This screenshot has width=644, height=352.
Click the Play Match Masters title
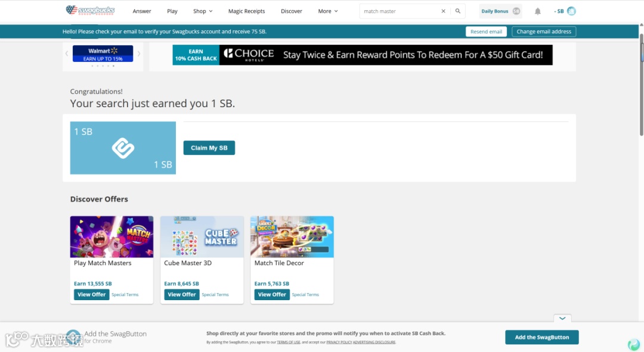point(103,263)
